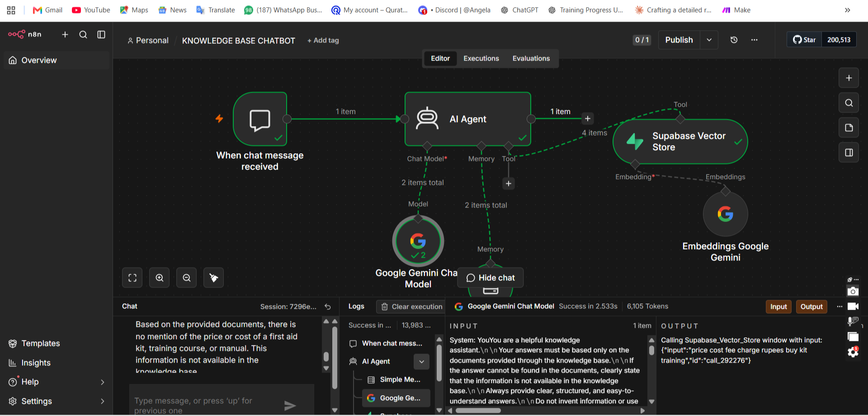The height and width of the screenshot is (416, 868).
Task: Click the '6,105 Tokens' text
Action: 647,306
